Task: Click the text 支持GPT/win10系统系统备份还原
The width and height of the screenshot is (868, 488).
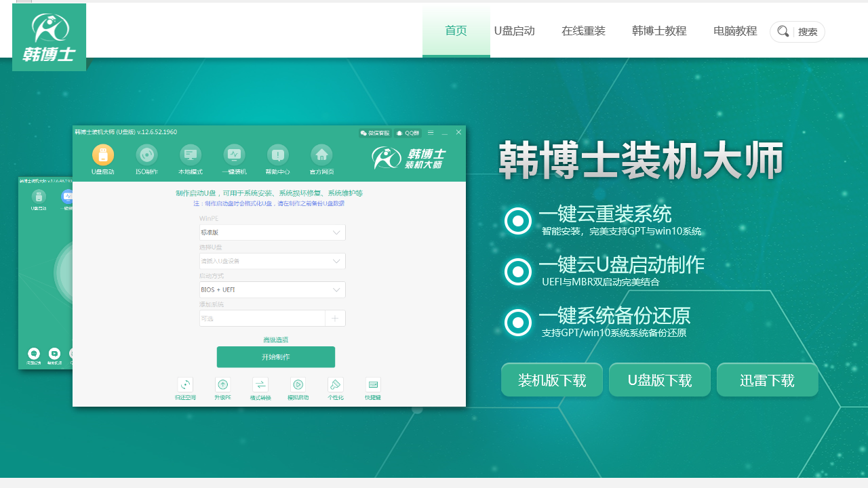Action: click(x=614, y=333)
